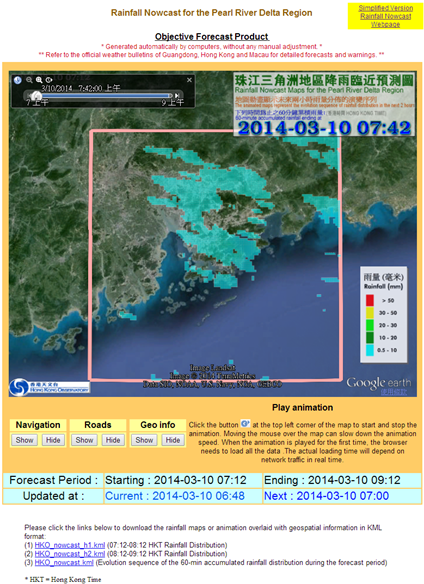Click the Google earth logo
The height and width of the screenshot is (584, 424).
click(379, 383)
